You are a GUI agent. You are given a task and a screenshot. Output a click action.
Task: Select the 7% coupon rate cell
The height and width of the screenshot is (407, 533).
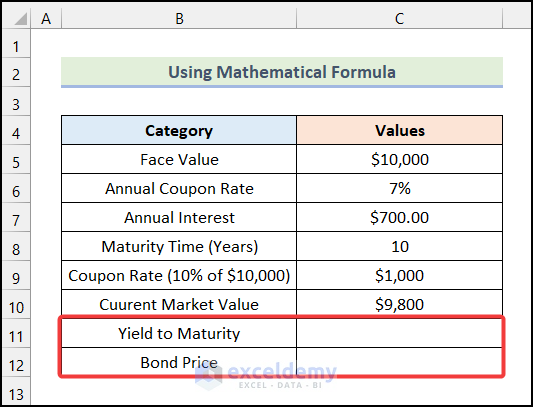399,188
